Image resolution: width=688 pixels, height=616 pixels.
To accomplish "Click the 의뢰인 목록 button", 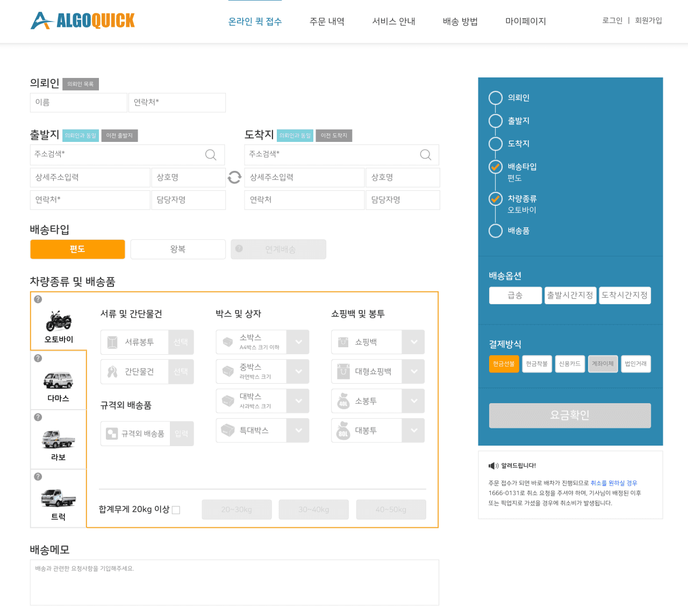I will point(81,84).
